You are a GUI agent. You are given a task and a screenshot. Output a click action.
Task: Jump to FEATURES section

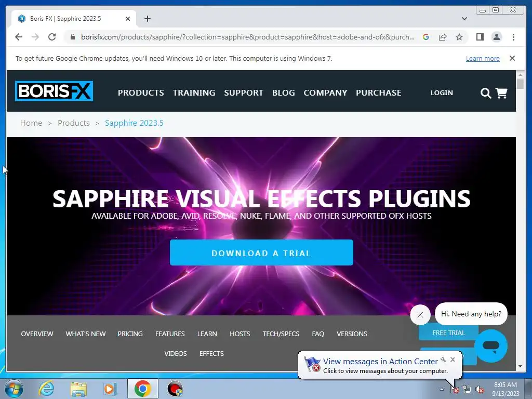point(170,334)
